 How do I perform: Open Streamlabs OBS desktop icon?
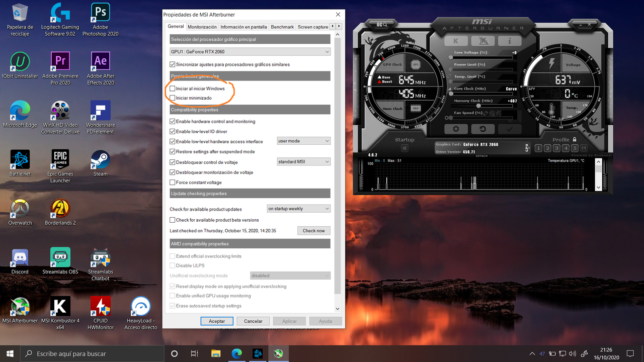60,261
